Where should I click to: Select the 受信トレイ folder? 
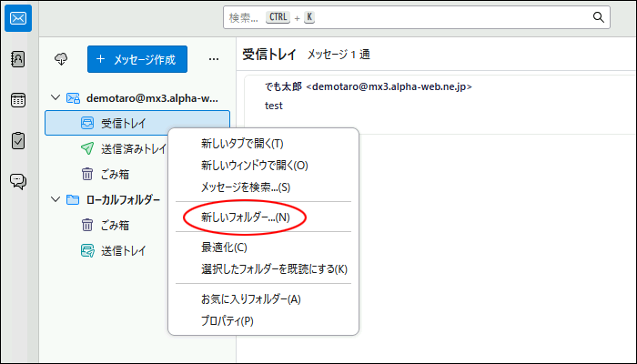click(123, 123)
